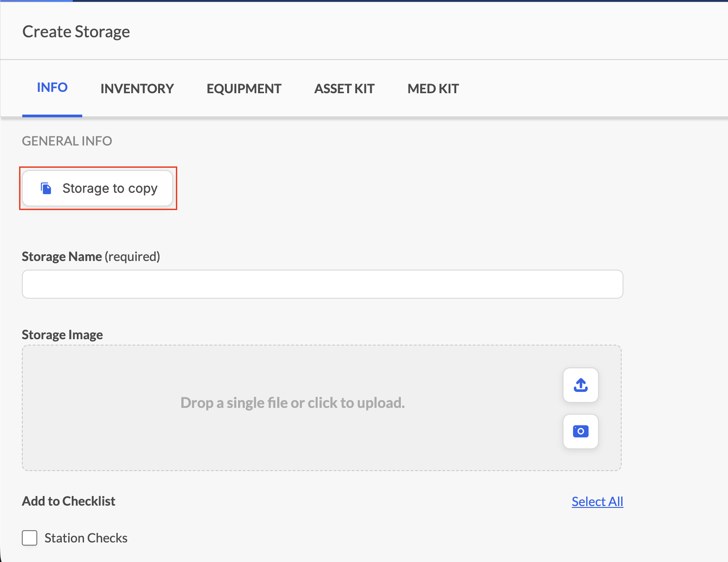Click the Select All link
Image resolution: width=728 pixels, height=562 pixels.
point(597,502)
